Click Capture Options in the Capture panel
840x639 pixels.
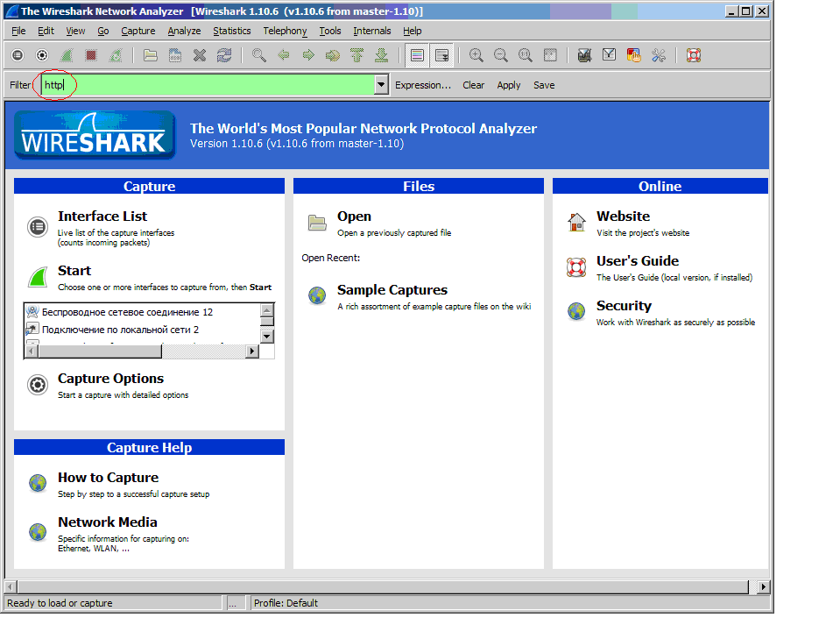[x=111, y=379]
